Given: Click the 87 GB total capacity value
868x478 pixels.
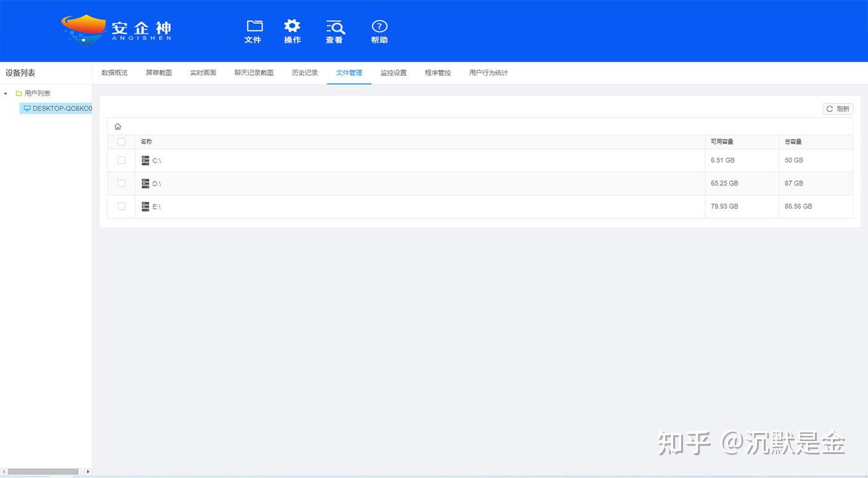Looking at the screenshot, I should pyautogui.click(x=794, y=184).
